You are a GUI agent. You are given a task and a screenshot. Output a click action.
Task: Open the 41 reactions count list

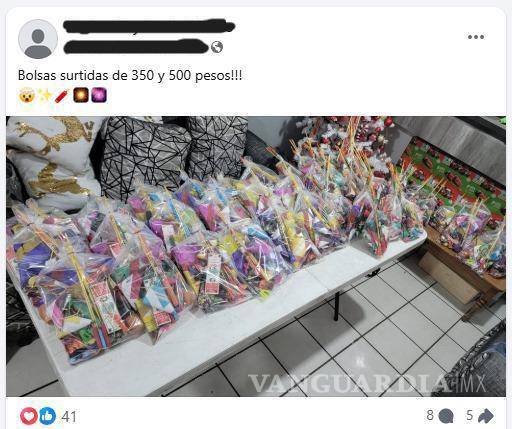69,417
